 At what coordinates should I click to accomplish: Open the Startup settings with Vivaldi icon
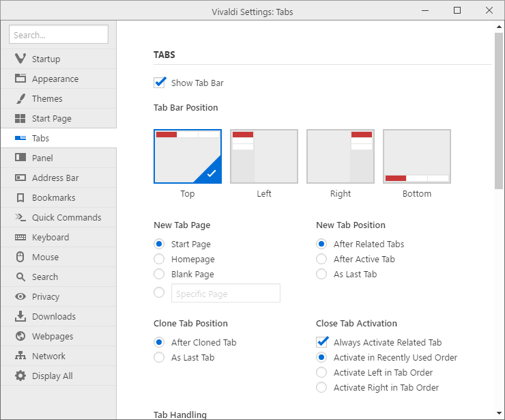pyautogui.click(x=20, y=59)
